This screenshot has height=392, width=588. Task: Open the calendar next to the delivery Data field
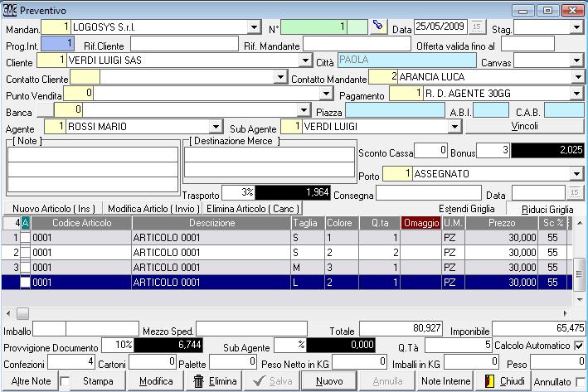coord(573,193)
